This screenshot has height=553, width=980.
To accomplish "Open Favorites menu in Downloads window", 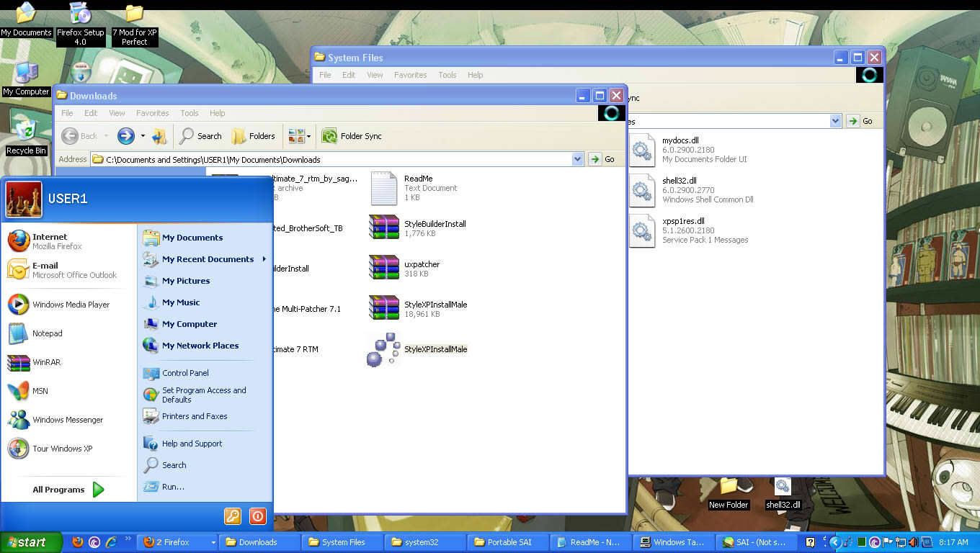I will click(x=153, y=113).
